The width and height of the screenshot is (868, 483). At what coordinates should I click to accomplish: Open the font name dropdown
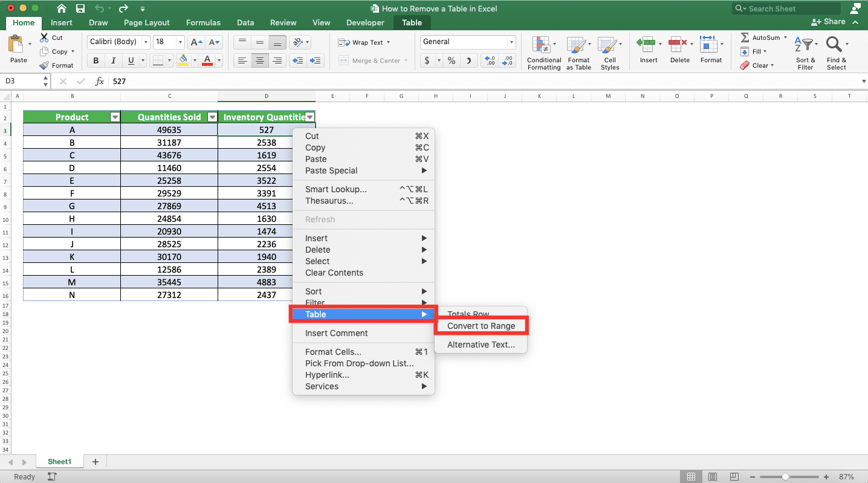click(146, 42)
